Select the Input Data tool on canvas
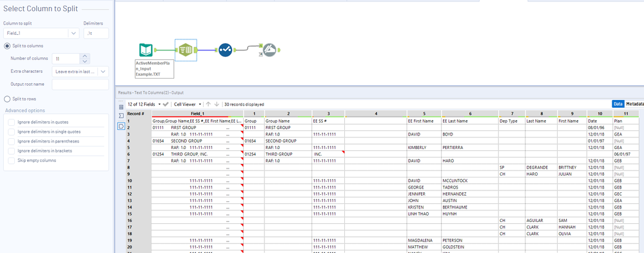Image resolution: width=644 pixels, height=253 pixels. coord(146,50)
